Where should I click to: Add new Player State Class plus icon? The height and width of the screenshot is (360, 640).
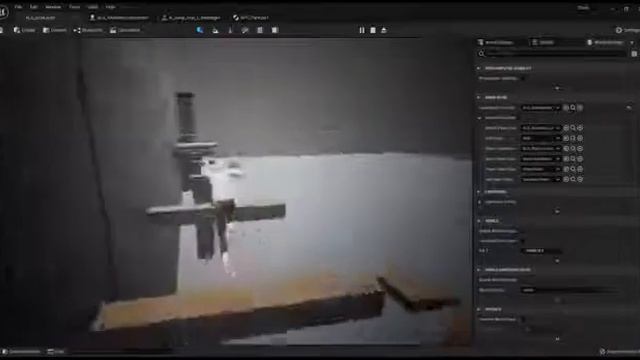tap(580, 169)
